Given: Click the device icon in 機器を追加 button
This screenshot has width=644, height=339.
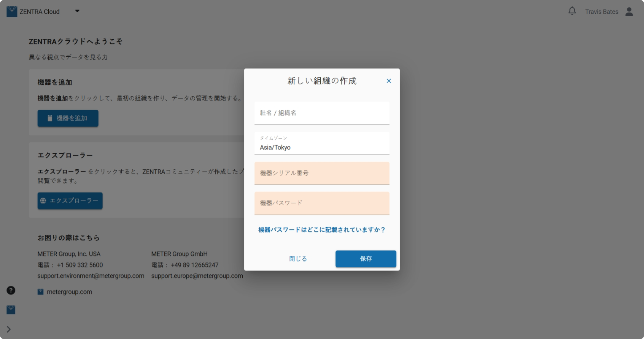Looking at the screenshot, I should 50,118.
